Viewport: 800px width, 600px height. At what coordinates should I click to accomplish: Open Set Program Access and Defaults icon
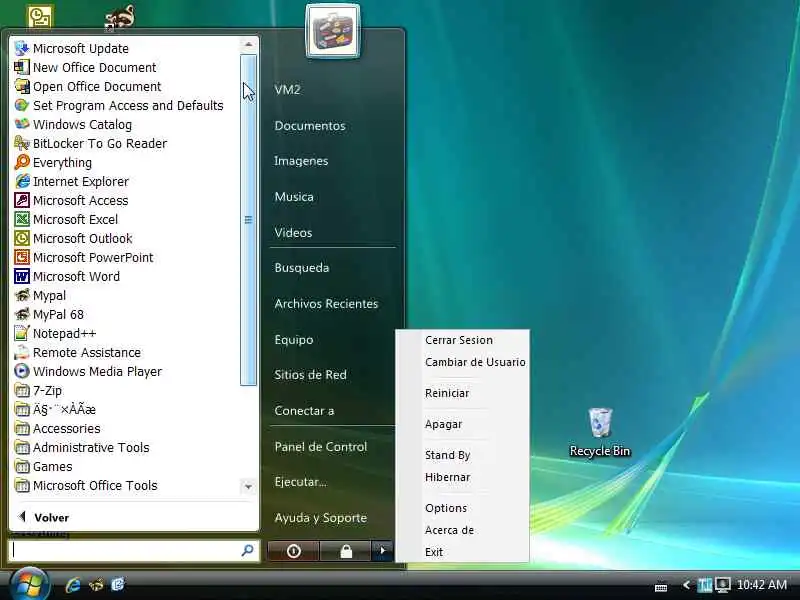[x=22, y=105]
